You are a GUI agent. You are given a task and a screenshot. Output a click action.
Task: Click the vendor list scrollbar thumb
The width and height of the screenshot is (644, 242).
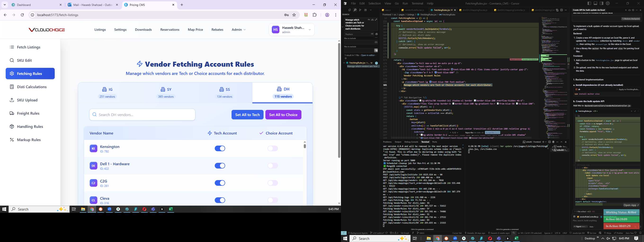click(x=305, y=146)
